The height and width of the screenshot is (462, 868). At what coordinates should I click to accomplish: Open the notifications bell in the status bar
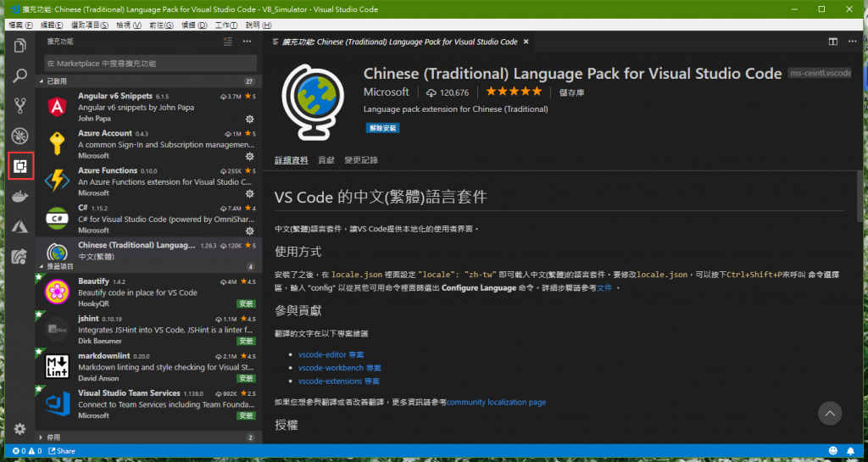pos(851,451)
